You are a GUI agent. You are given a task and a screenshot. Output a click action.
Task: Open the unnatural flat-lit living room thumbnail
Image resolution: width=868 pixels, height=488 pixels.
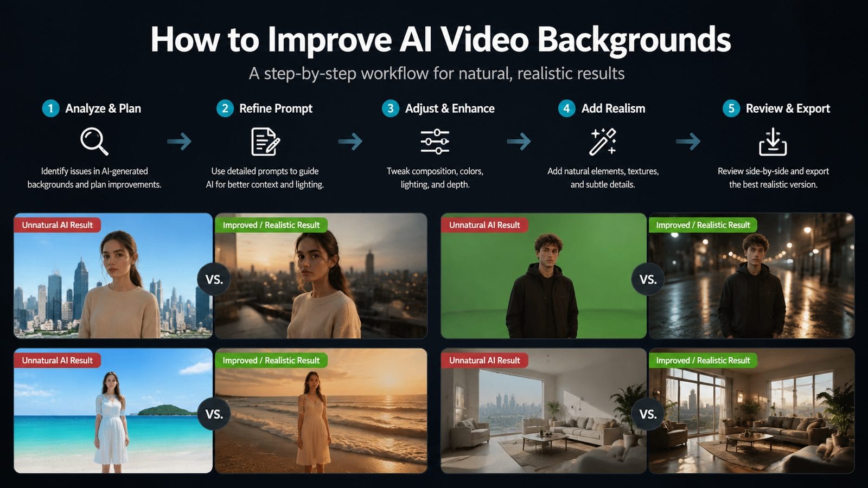coord(544,410)
